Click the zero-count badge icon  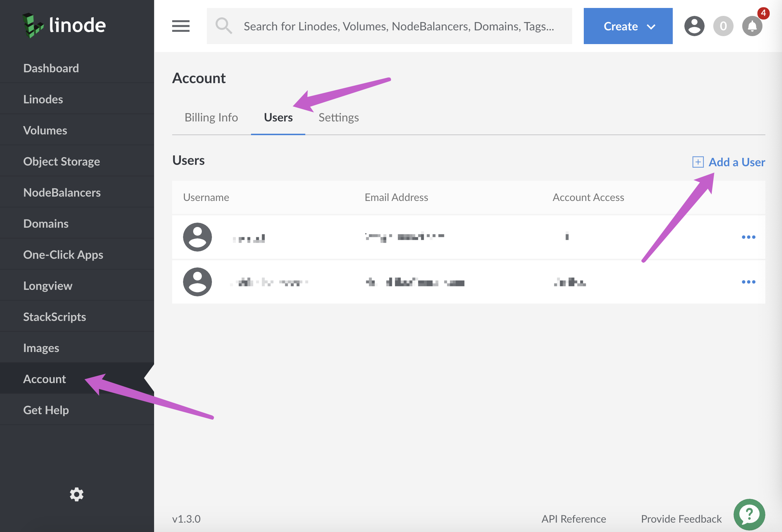[723, 26]
